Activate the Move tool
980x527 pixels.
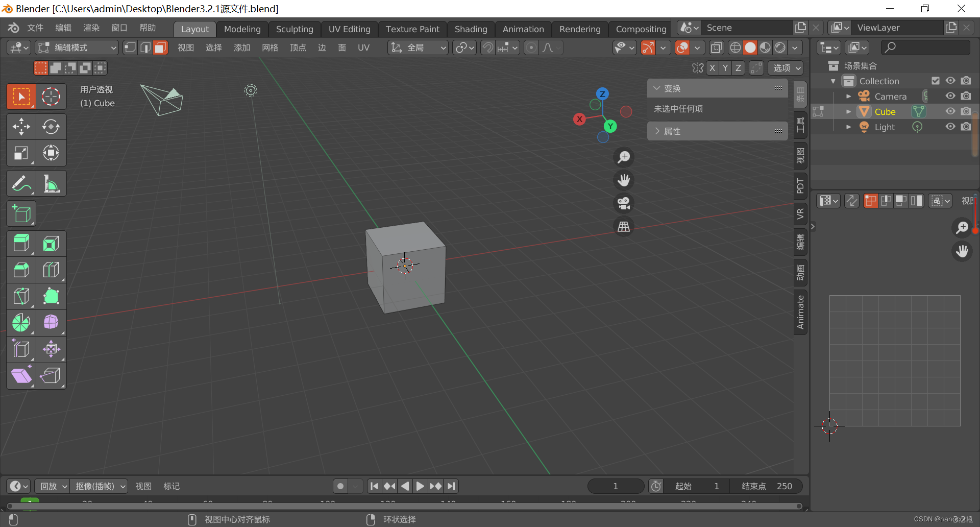(x=21, y=127)
